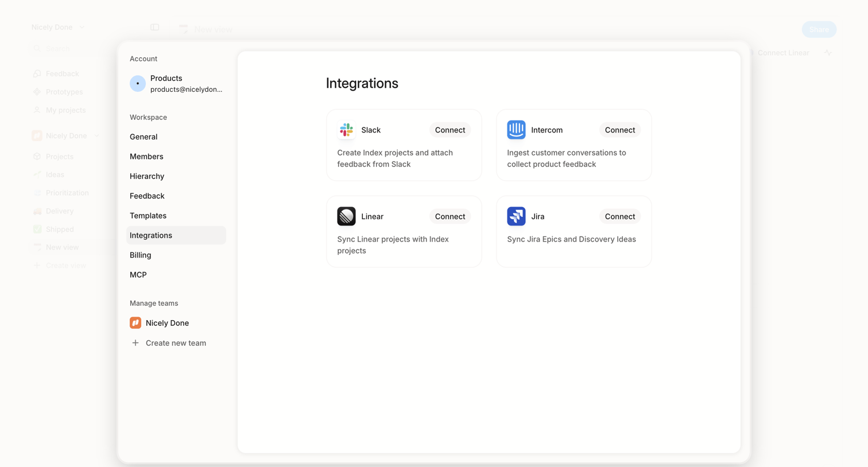Screen dimensions: 868x467
Task: Select Integrations in the settings menu
Action: [176, 235]
